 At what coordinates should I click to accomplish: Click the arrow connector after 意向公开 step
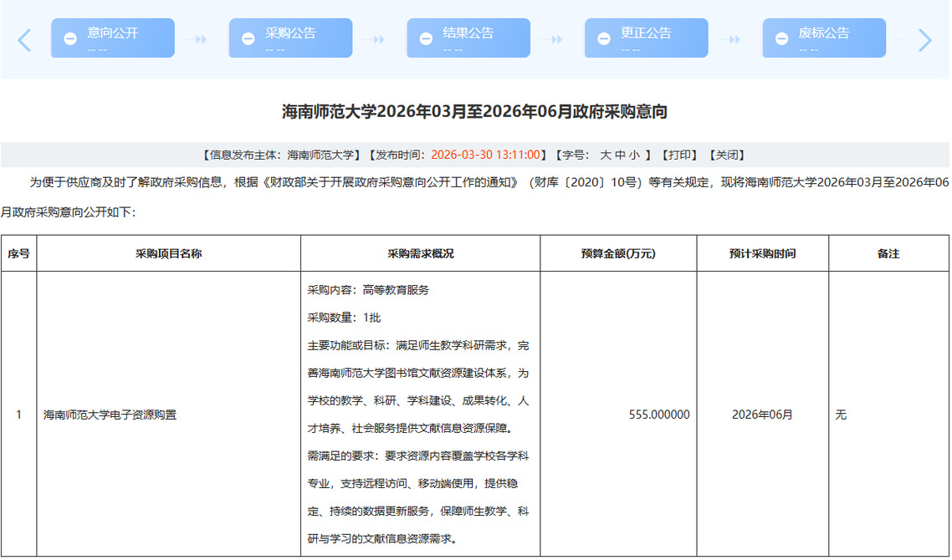pyautogui.click(x=196, y=39)
